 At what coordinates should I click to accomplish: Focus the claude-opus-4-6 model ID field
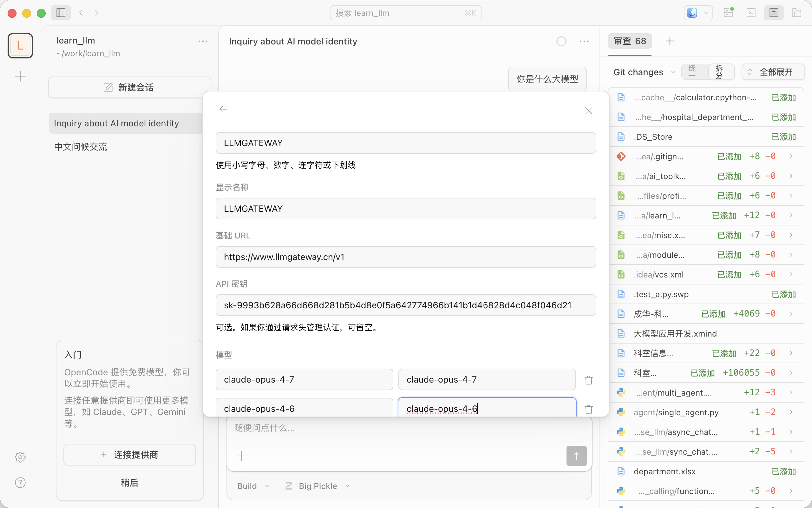304,408
